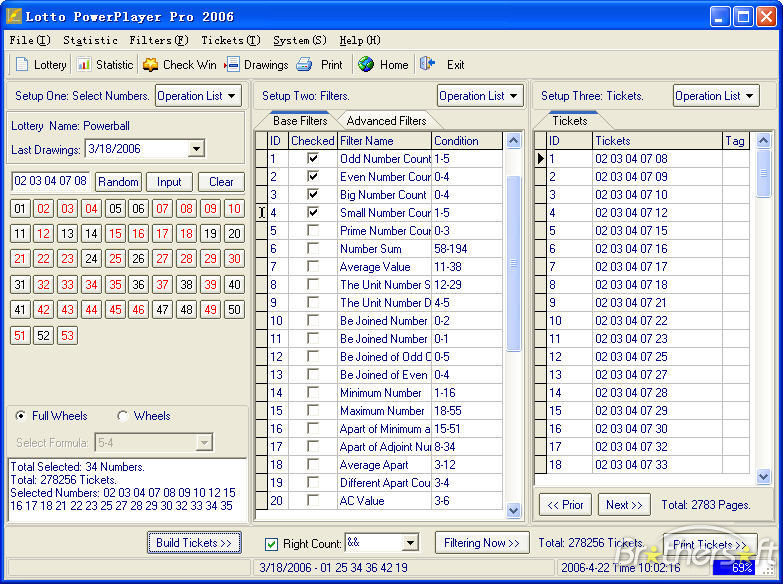Click Filtering Now button

pos(482,543)
